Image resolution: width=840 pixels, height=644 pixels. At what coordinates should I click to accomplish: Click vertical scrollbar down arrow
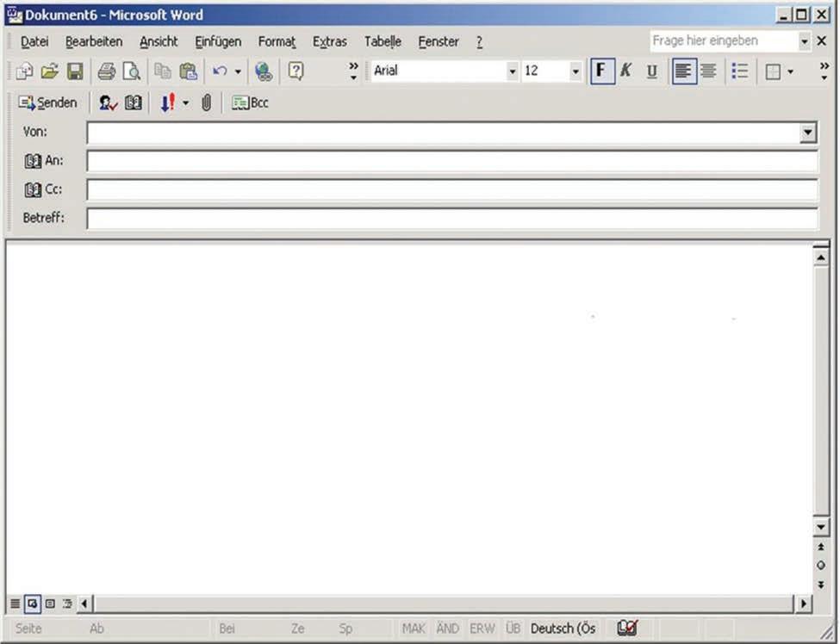[x=821, y=527]
